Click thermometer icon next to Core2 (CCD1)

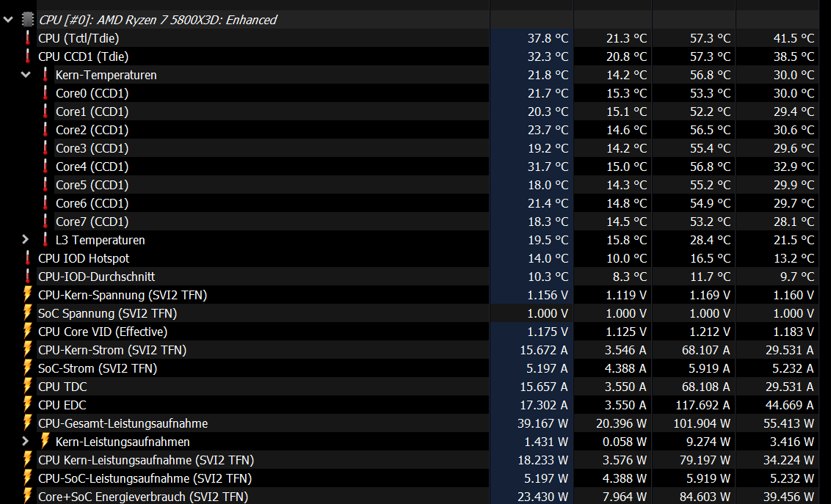coord(45,130)
